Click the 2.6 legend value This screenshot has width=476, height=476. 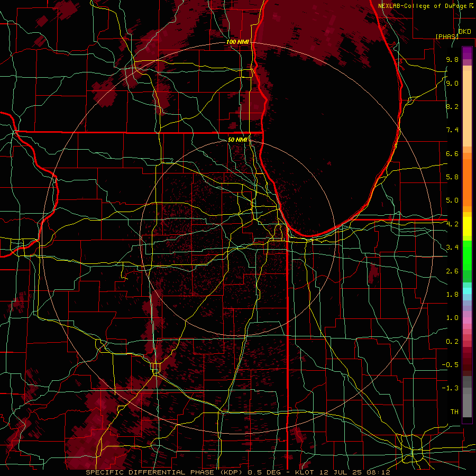(452, 271)
